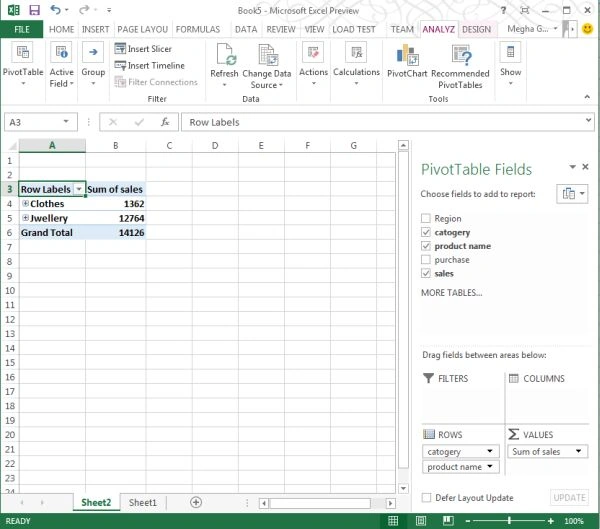Toggle Defer Layout Update checkbox
Image resolution: width=600 pixels, height=529 pixels.
point(426,498)
